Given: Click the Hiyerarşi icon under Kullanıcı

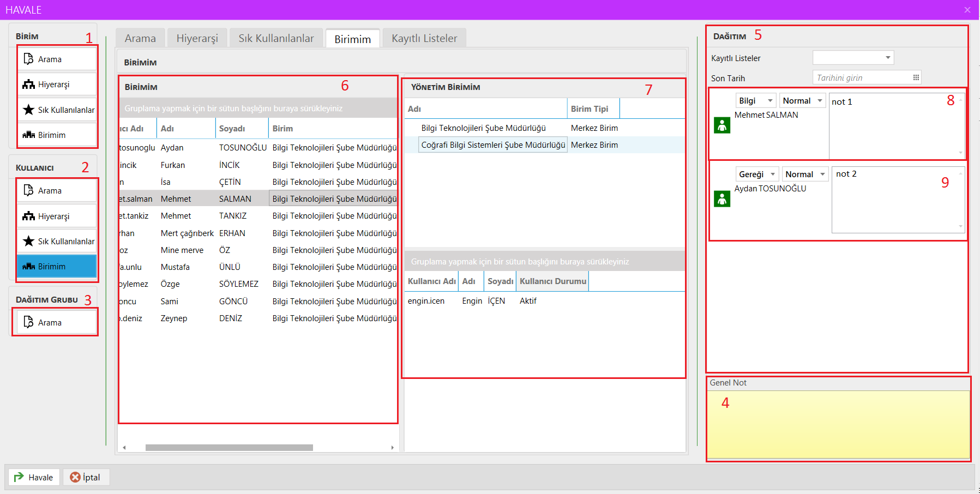Looking at the screenshot, I should point(29,216).
